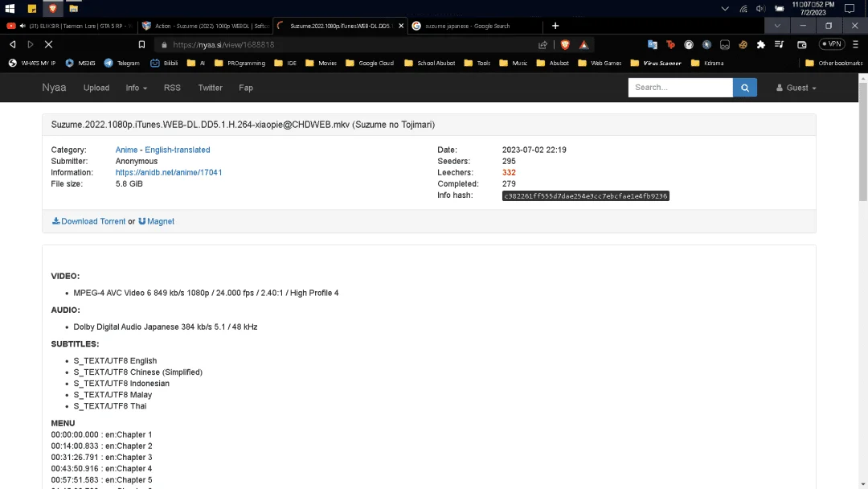Open the Other bookmarks folder
The height and width of the screenshot is (489, 868).
tap(833, 63)
